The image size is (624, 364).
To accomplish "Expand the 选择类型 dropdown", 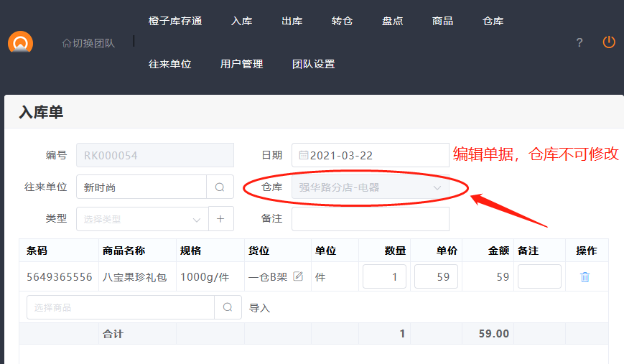I will [x=141, y=219].
